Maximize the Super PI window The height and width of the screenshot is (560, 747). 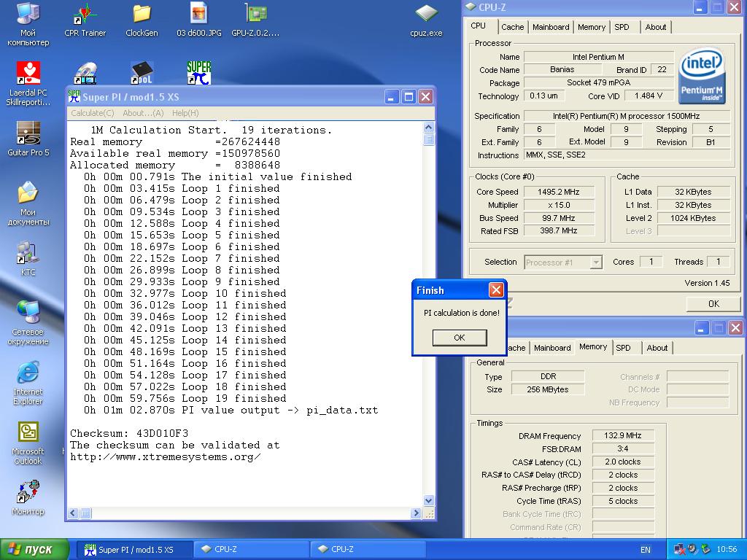409,97
